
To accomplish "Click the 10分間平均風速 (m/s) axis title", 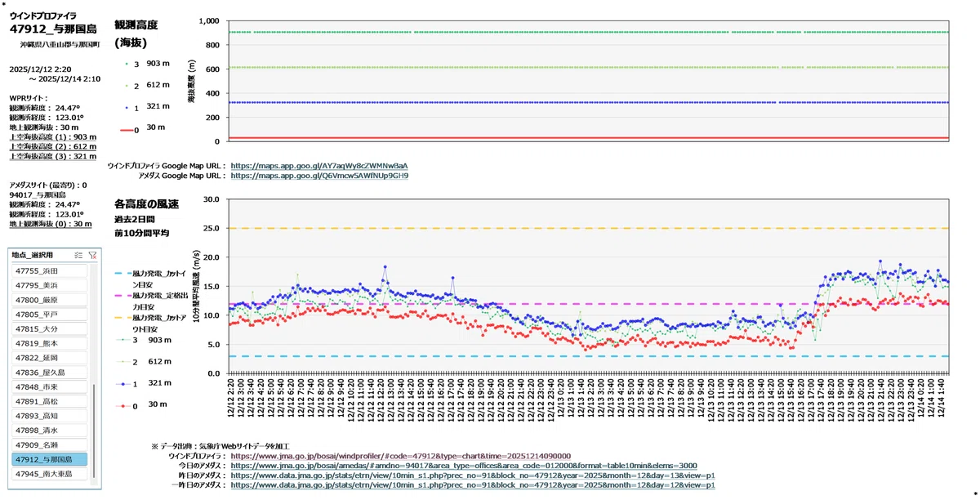I will 195,285.
